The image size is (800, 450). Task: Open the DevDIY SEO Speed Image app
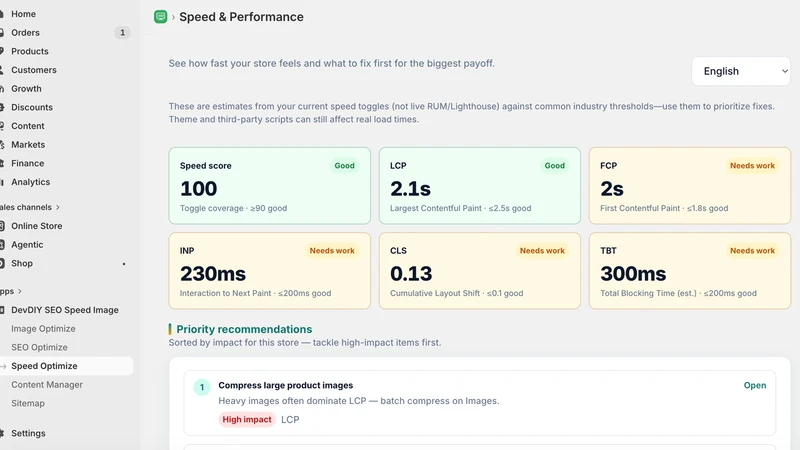pos(65,310)
